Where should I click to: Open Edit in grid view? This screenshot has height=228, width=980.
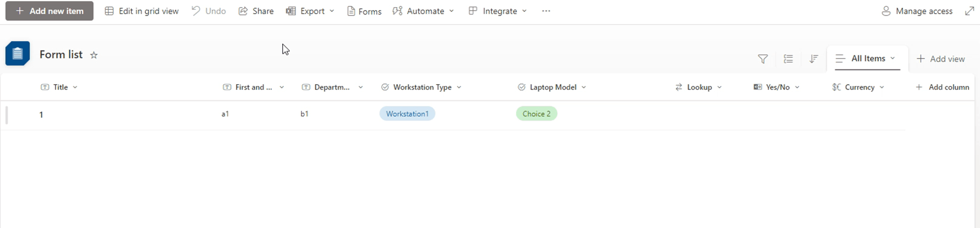(x=142, y=11)
